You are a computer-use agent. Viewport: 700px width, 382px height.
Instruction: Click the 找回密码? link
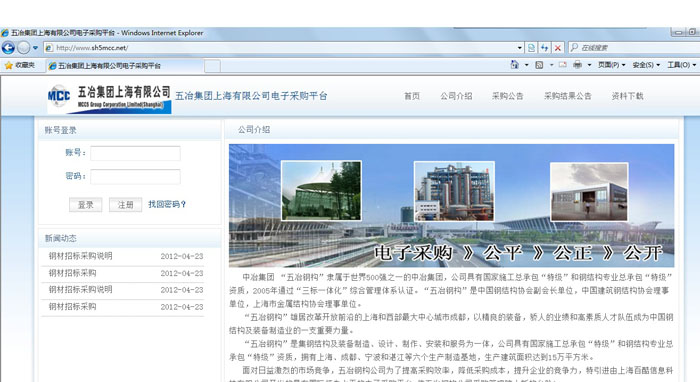(167, 204)
